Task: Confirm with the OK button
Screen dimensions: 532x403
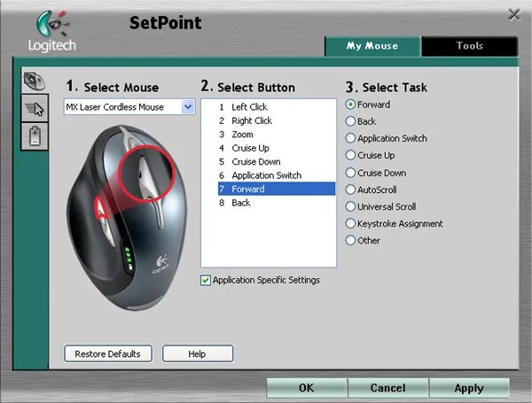Action: [x=307, y=388]
